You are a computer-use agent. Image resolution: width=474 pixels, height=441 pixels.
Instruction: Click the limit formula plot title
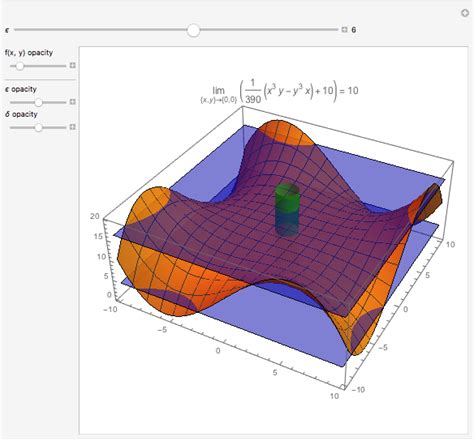click(279, 91)
